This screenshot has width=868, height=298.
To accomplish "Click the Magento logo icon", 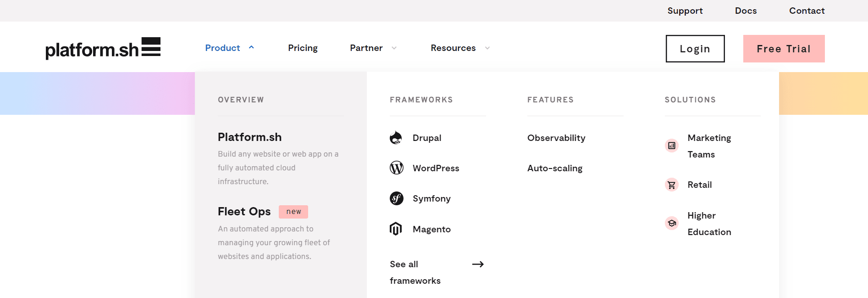I will tap(396, 229).
